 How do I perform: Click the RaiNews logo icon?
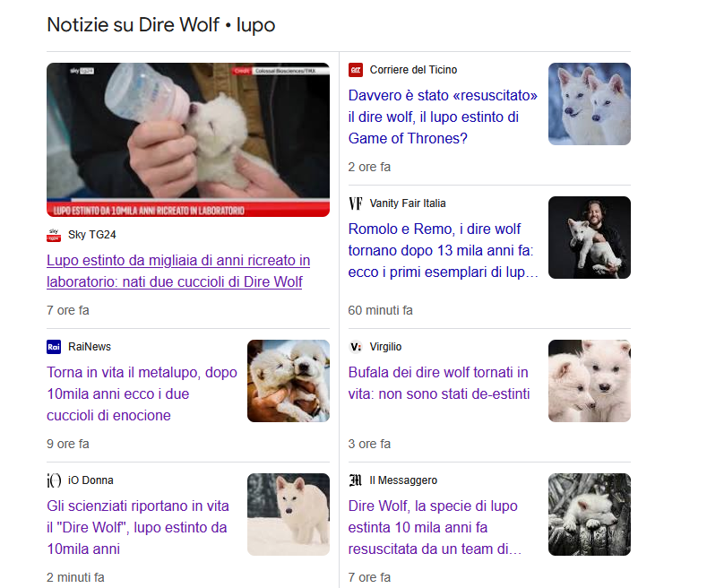click(54, 347)
